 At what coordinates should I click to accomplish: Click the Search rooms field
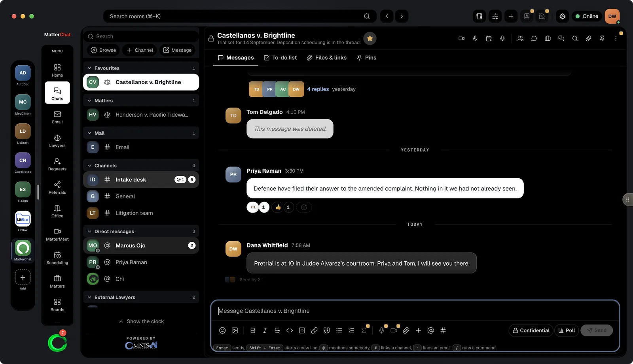[x=240, y=16]
